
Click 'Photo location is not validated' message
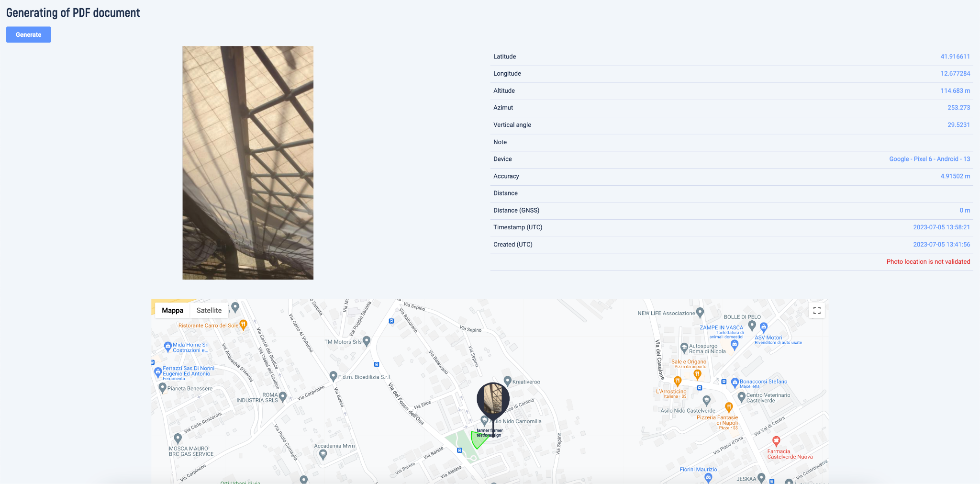[928, 261]
